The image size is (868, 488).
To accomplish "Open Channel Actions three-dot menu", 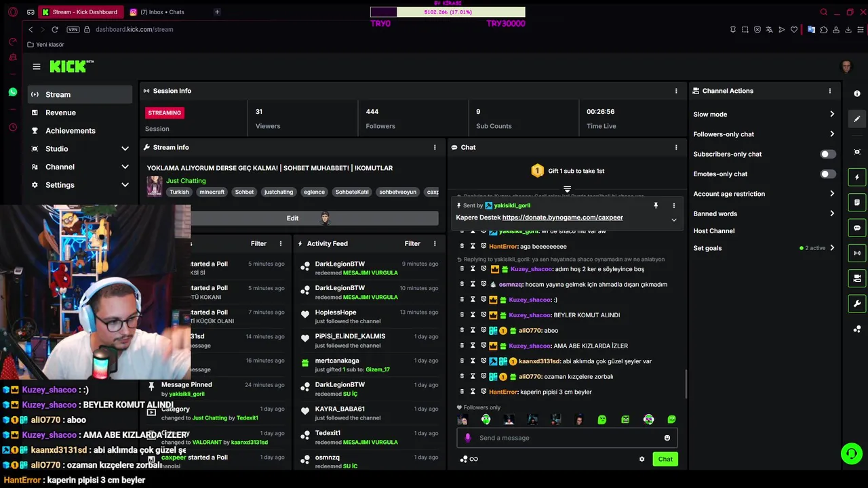I will tap(829, 91).
